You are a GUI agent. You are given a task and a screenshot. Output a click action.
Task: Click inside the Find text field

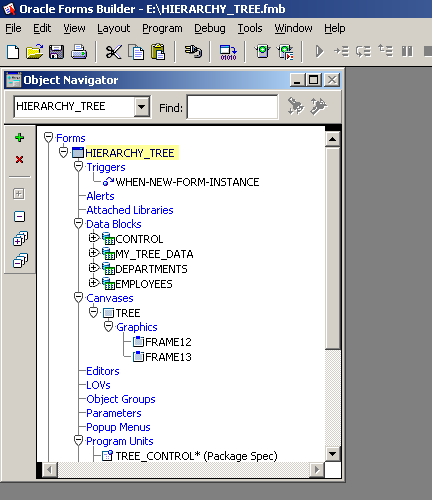[x=232, y=107]
